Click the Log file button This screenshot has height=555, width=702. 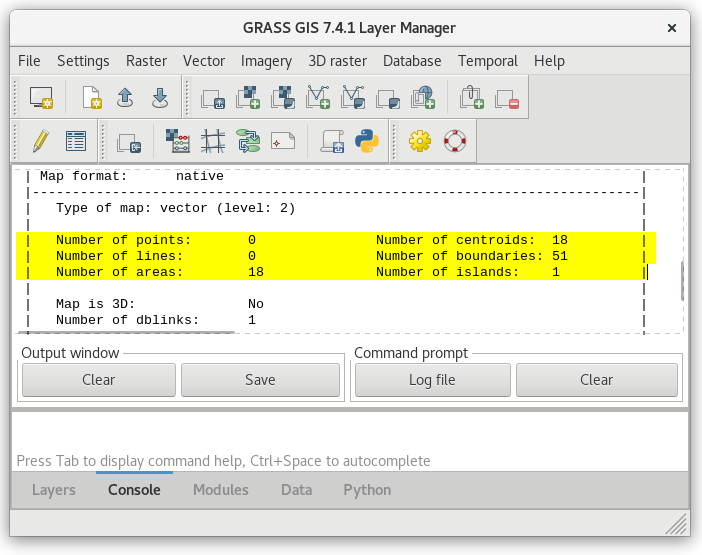point(432,380)
